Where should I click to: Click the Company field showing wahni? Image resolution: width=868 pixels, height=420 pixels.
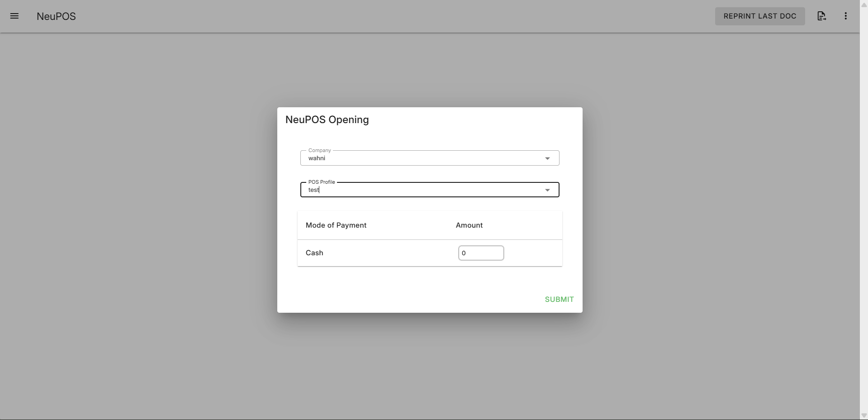(x=421, y=158)
